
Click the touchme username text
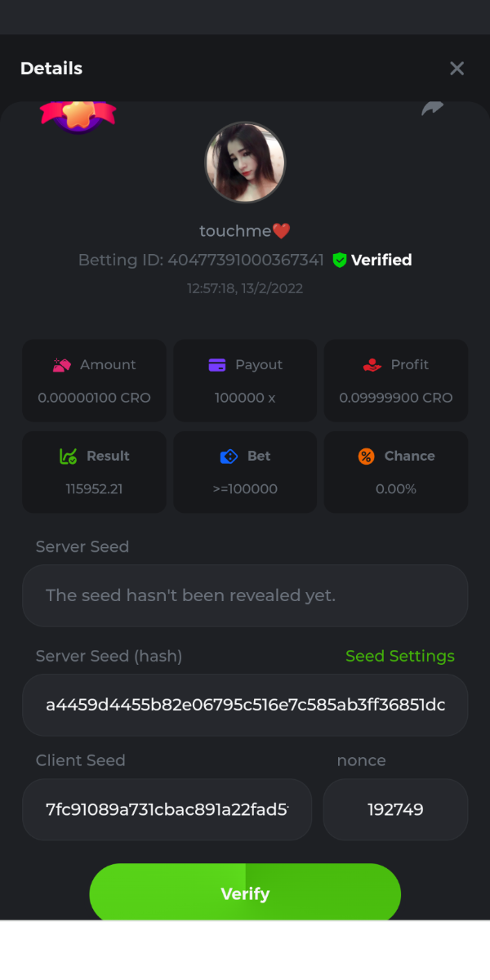tap(235, 231)
